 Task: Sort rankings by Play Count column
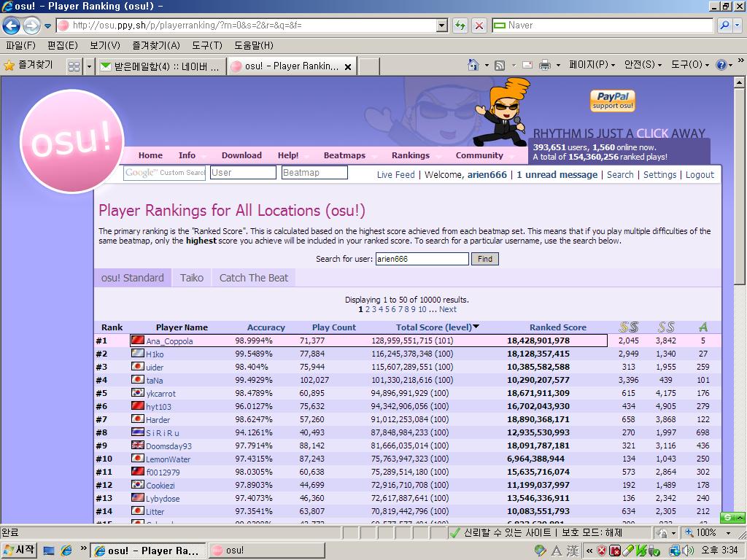(x=334, y=327)
